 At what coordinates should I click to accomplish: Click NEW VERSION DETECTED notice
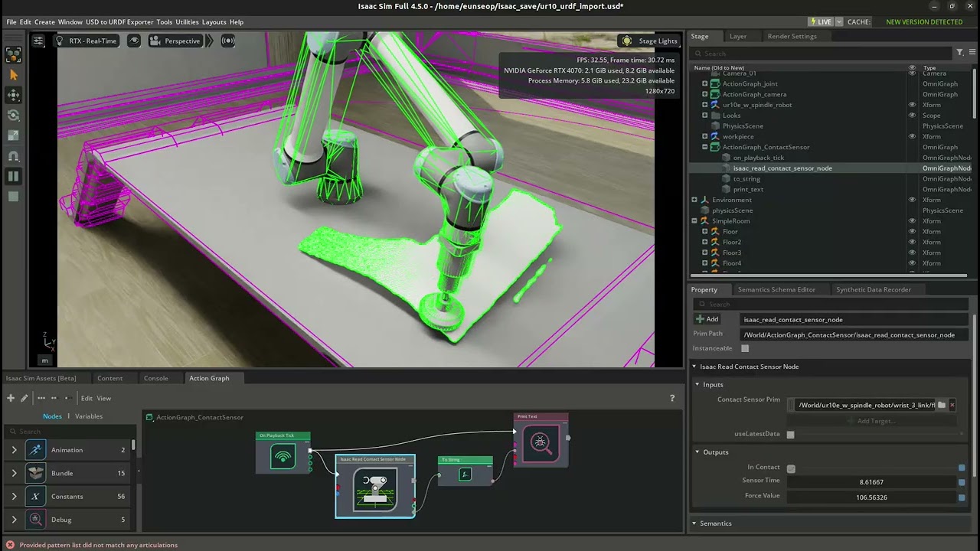924,22
